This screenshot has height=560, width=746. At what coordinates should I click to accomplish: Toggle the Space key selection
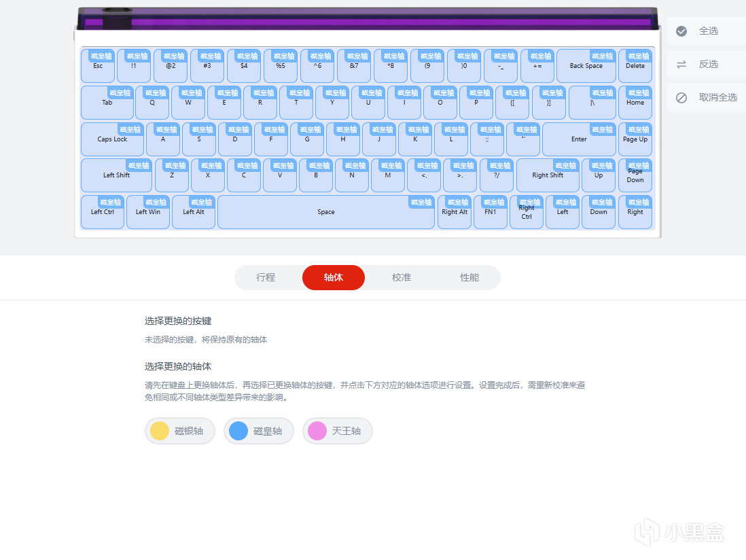click(x=326, y=212)
